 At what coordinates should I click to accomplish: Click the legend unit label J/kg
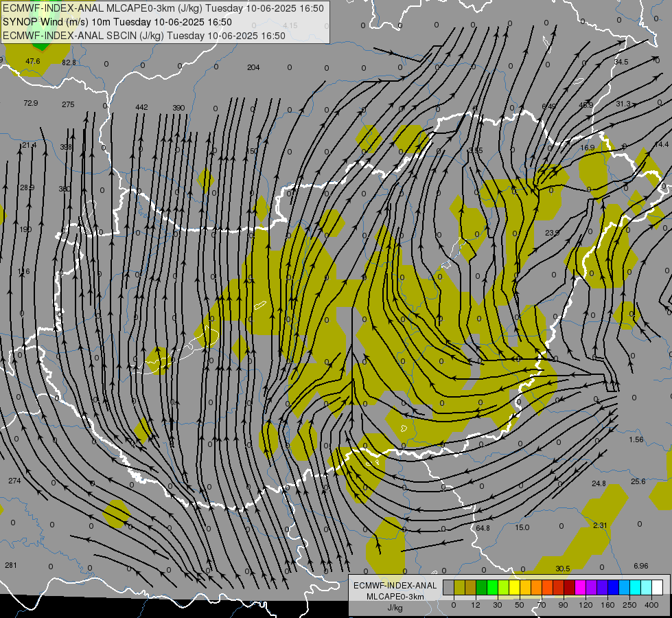click(x=395, y=608)
